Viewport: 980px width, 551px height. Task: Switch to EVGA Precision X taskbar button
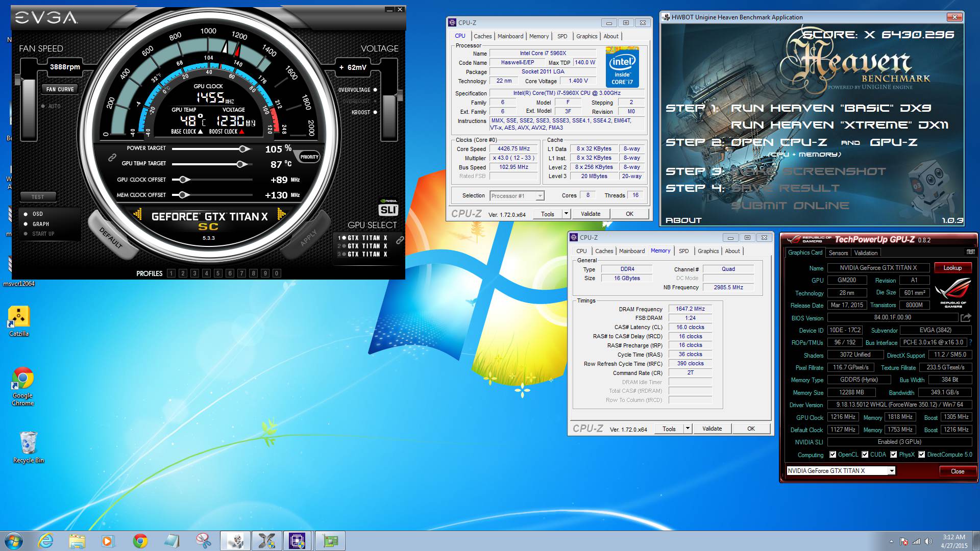pos(266,541)
